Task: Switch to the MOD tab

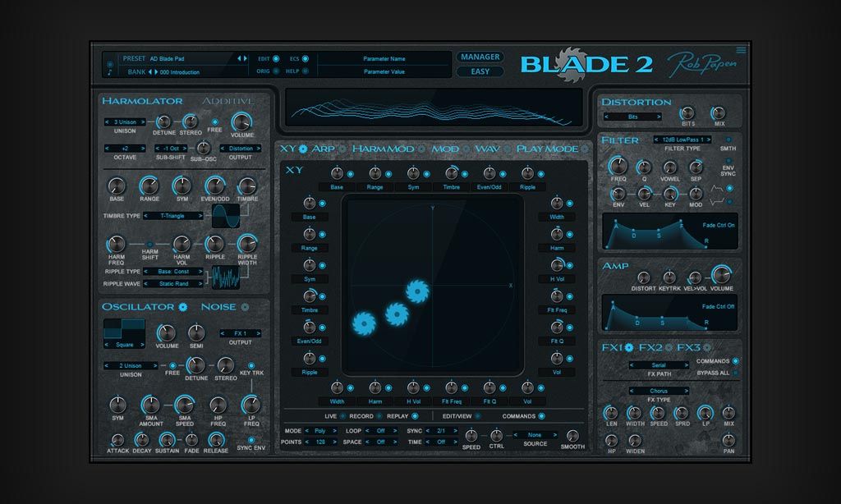Action: pos(445,149)
